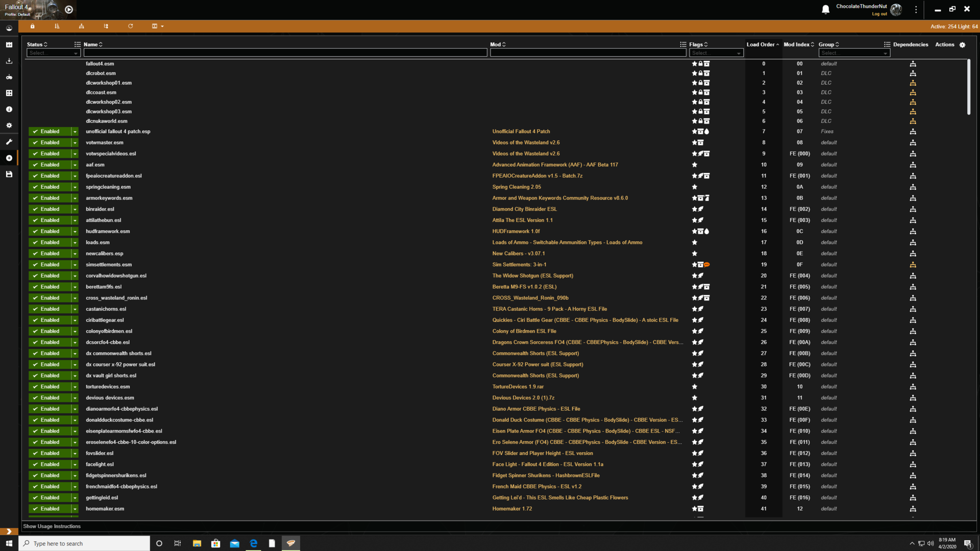
Task: Disable aaf.esm via its Enabled button
Action: point(50,165)
